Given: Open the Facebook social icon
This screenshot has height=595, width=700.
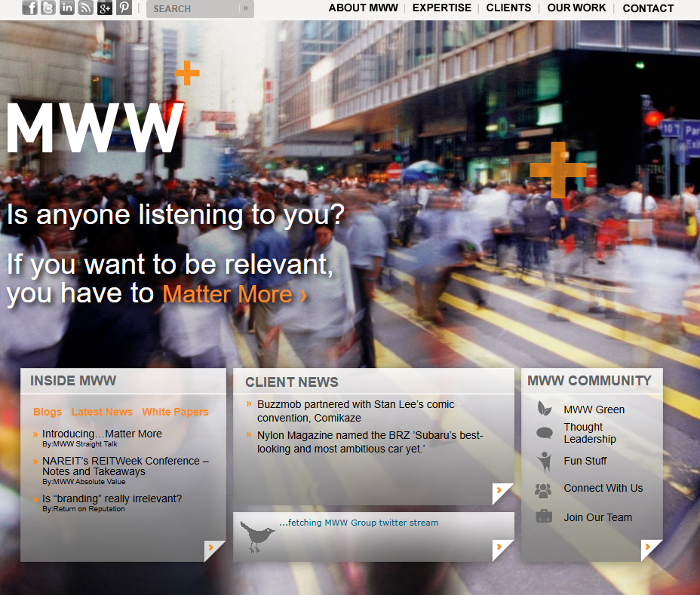Looking at the screenshot, I should (x=29, y=8).
